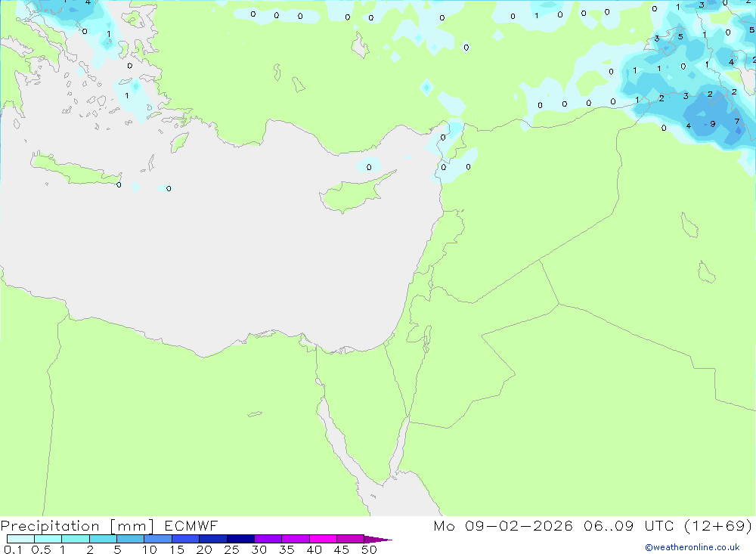
Task: Select the 10–15 mm legend swatch
Action: (x=158, y=539)
